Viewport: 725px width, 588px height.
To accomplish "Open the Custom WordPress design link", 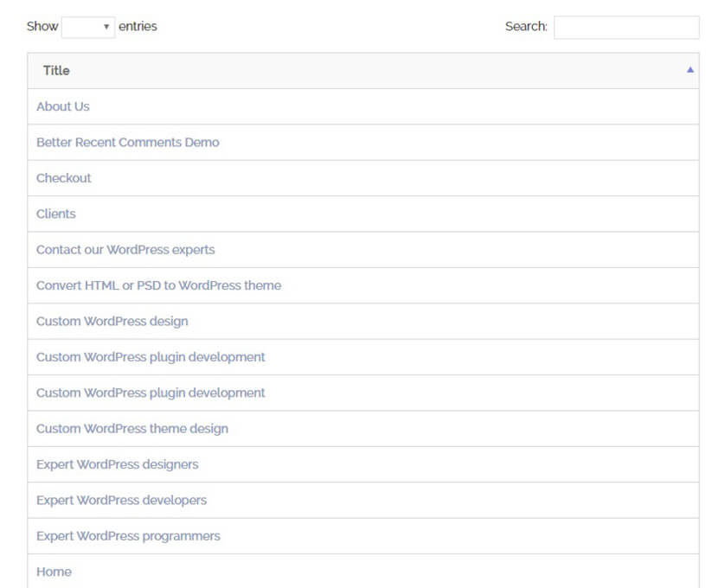I will tap(112, 321).
